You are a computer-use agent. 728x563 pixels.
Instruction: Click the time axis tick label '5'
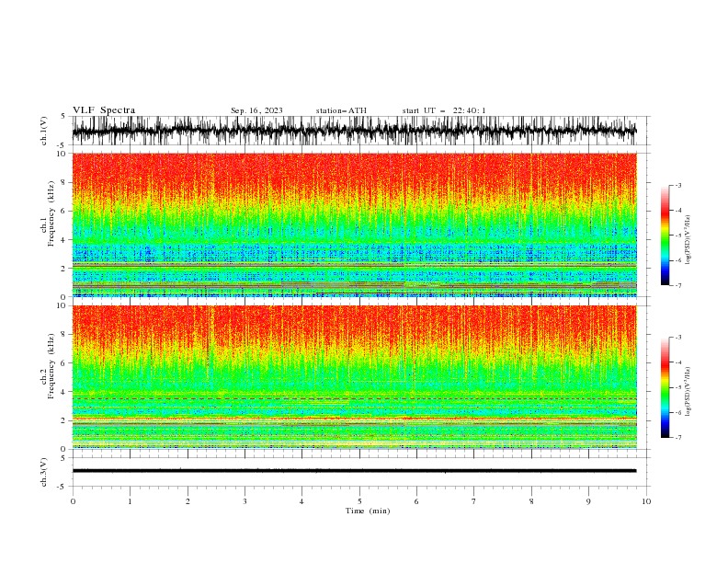point(359,501)
